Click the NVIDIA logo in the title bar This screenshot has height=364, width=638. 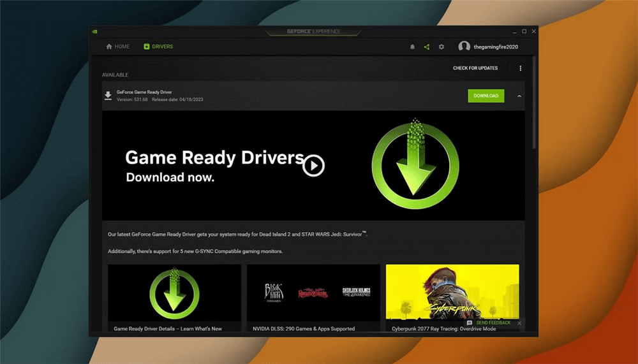coord(95,31)
